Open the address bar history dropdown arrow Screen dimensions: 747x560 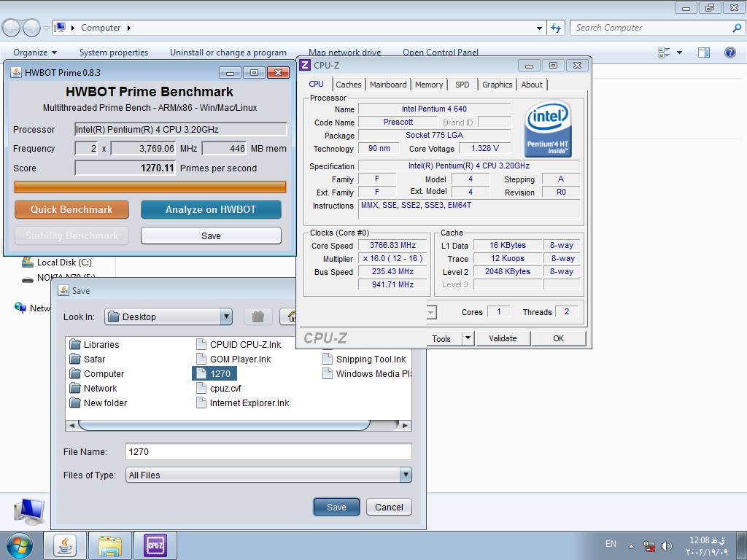tap(539, 28)
